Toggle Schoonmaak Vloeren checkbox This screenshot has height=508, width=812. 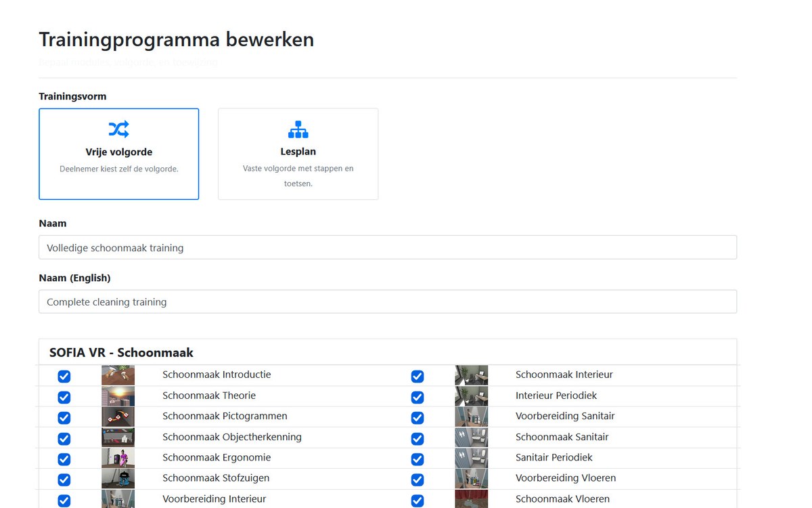418,501
